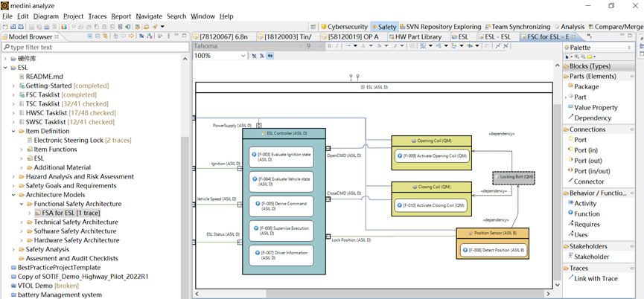Click the back arrow icon in Model Browser
This screenshot has height=299, width=644.
tap(123, 36)
